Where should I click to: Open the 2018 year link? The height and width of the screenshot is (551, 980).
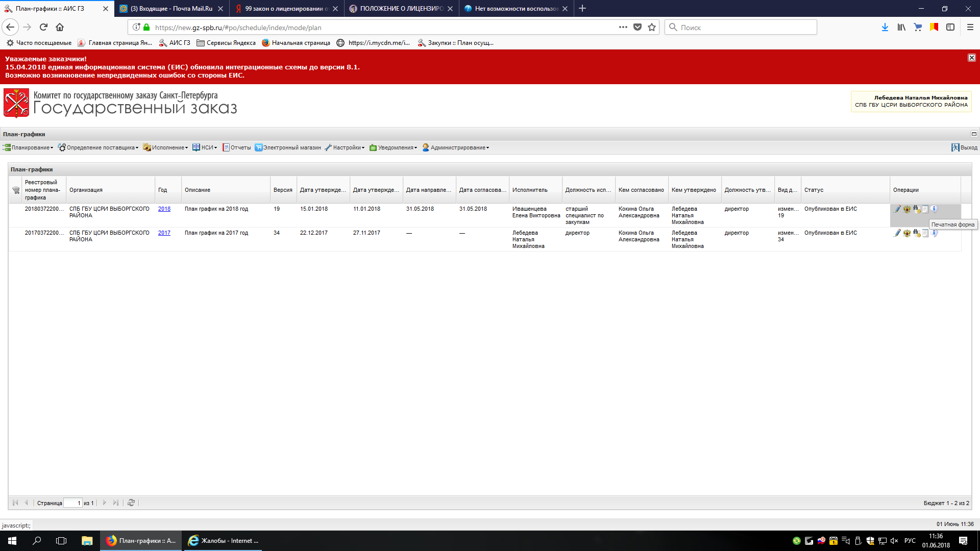pyautogui.click(x=164, y=209)
